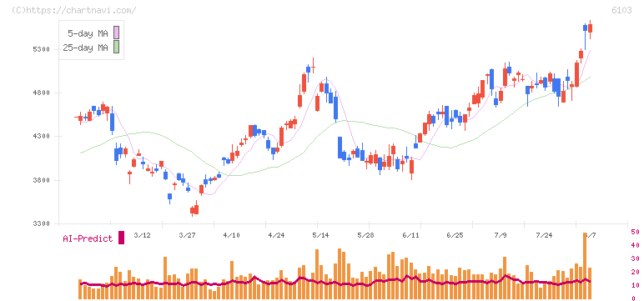Click the 3300 price axis label
Viewport: 644px width, 301px height.
[x=41, y=223]
